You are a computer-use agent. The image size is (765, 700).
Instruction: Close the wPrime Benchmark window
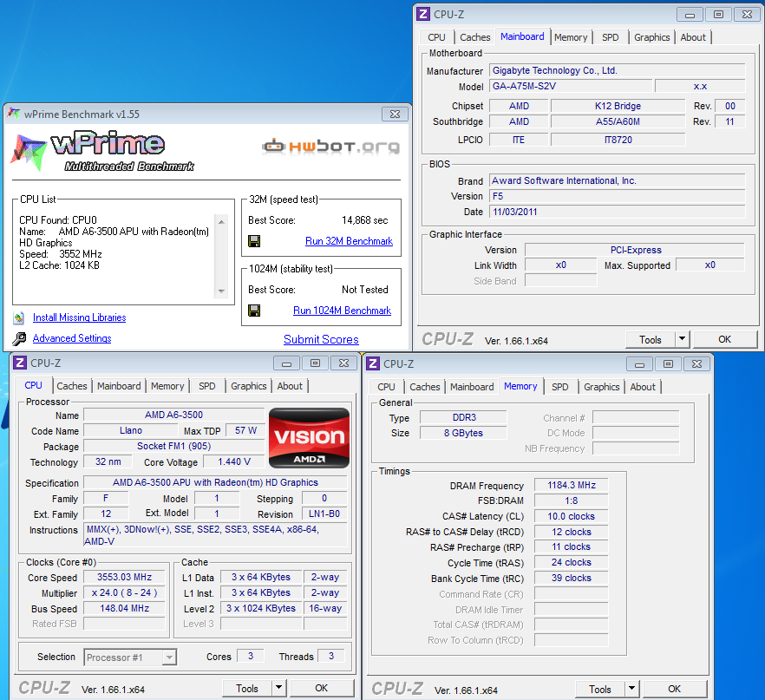pos(395,114)
